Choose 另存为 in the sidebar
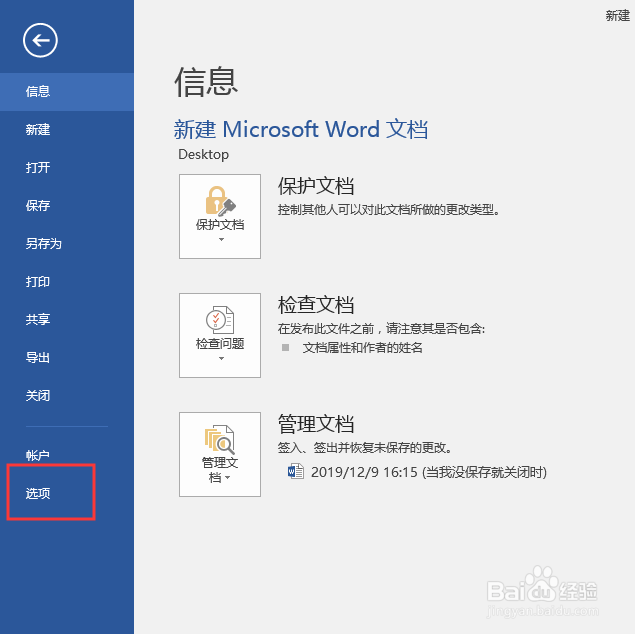 coord(67,244)
